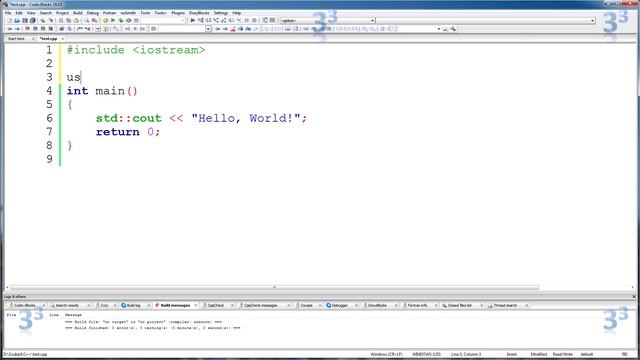
Task: Close the Logs & others panel
Action: click(x=634, y=297)
